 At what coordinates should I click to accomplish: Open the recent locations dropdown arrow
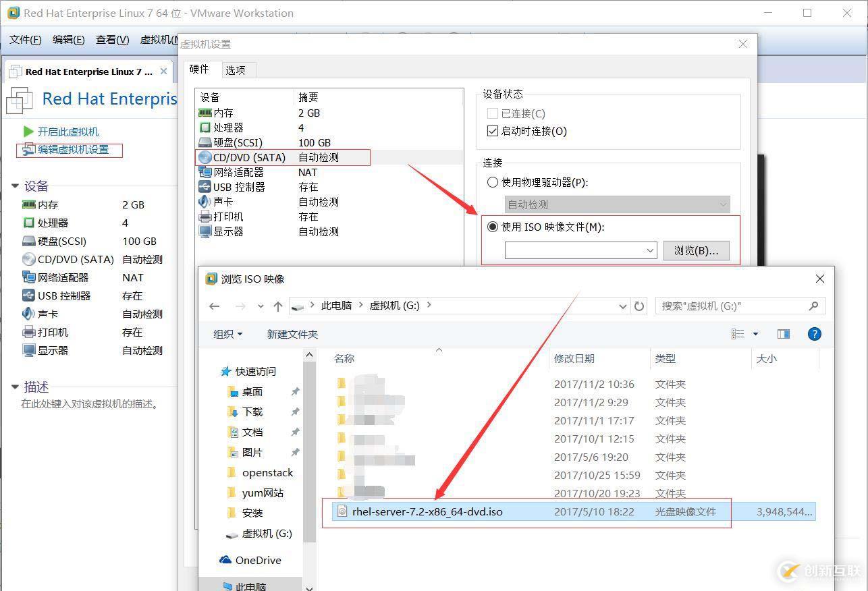261,306
